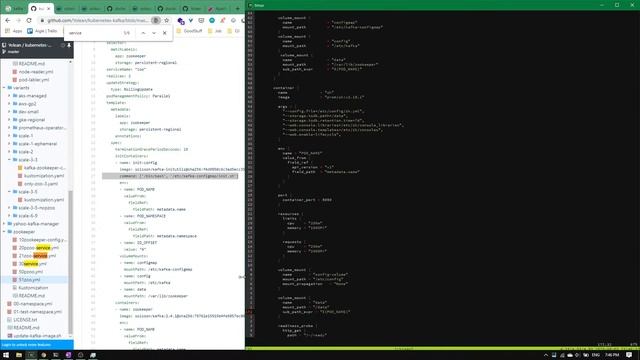Pin the Octotree sidebar
The height and width of the screenshot is (360, 640).
point(69,45)
